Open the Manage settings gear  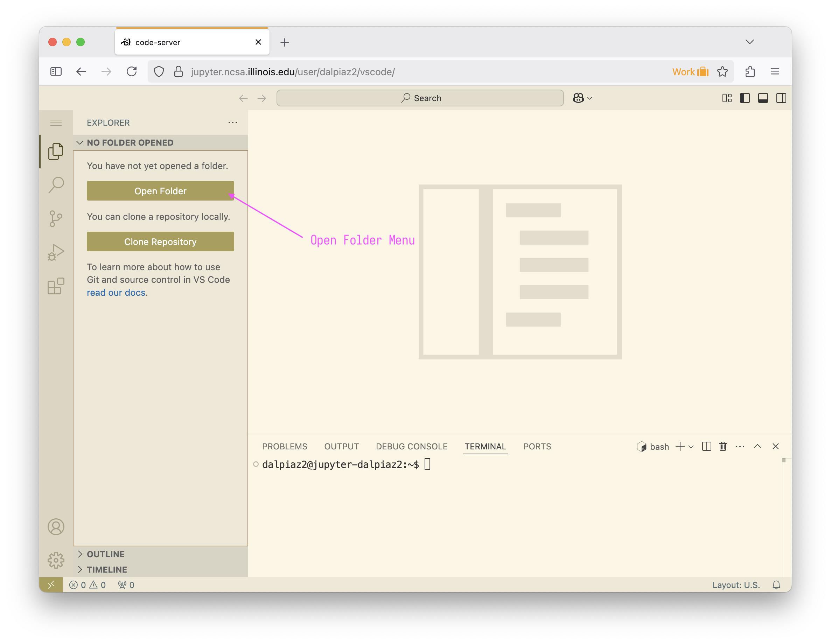56,560
